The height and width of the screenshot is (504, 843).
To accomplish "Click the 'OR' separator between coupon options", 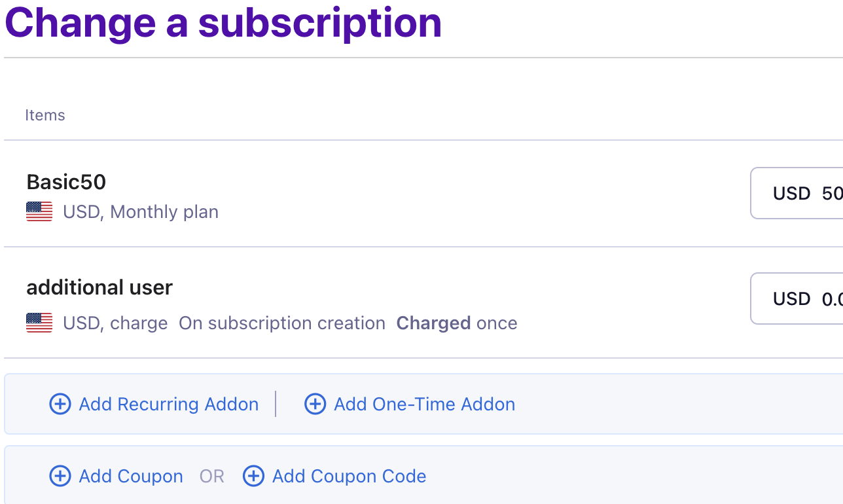I will (x=212, y=477).
